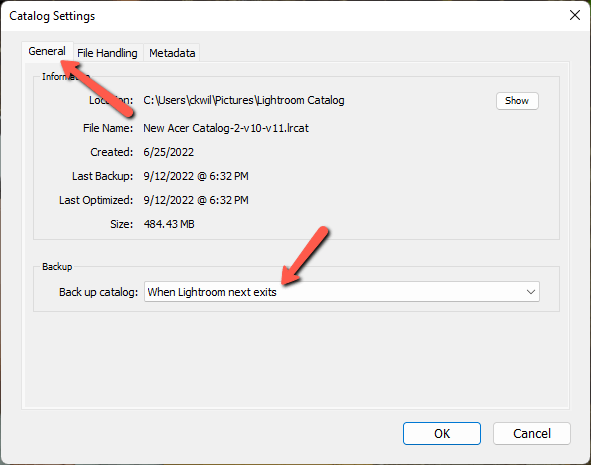This screenshot has height=465, width=591.
Task: Click the 'File Name:' label
Action: click(108, 128)
